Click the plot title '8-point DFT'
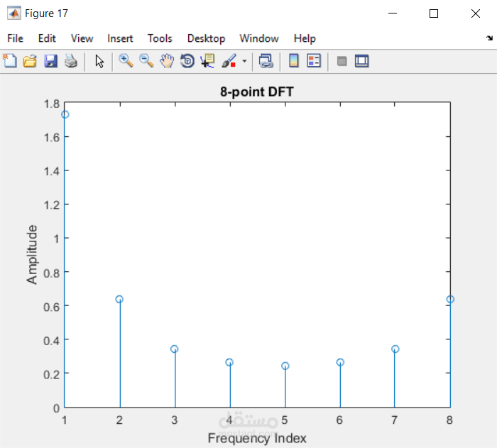497x448 pixels. point(257,92)
